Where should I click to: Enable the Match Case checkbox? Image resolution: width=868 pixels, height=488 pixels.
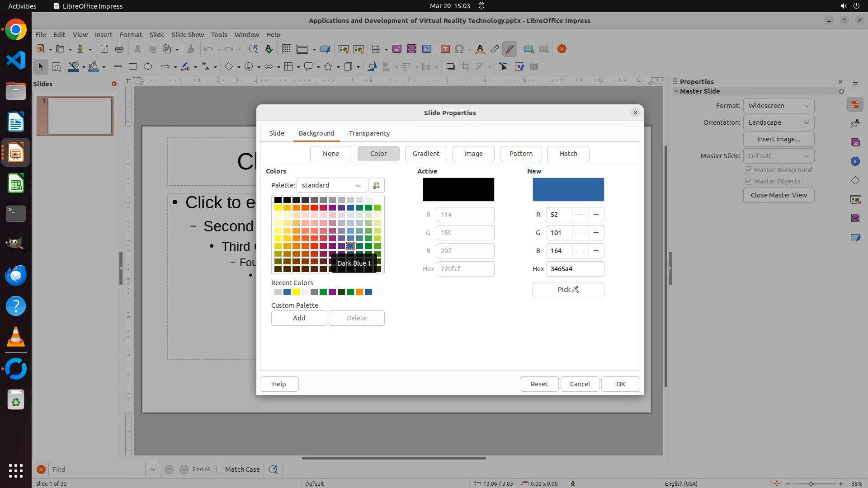[x=220, y=469]
